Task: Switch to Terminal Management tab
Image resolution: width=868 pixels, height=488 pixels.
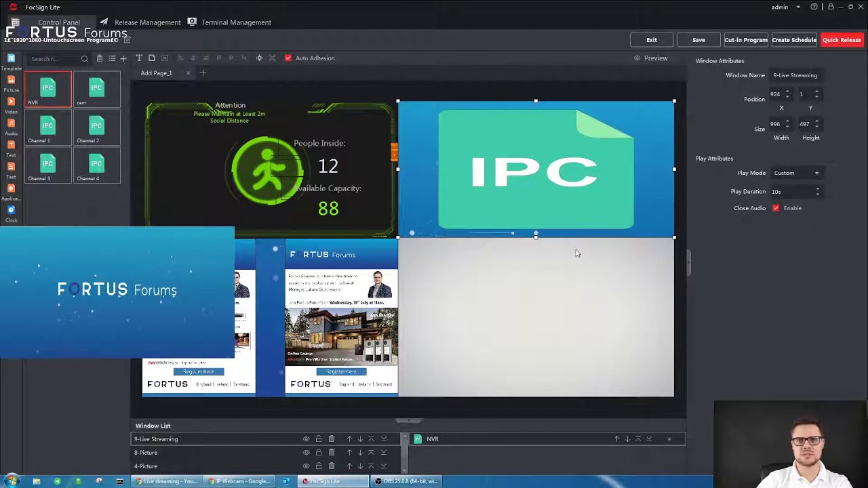Action: [229, 22]
